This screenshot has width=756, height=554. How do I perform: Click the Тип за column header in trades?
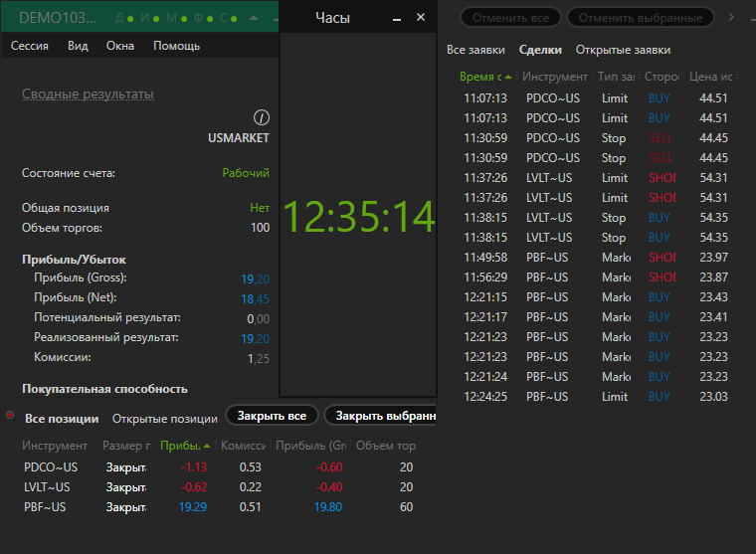616,77
